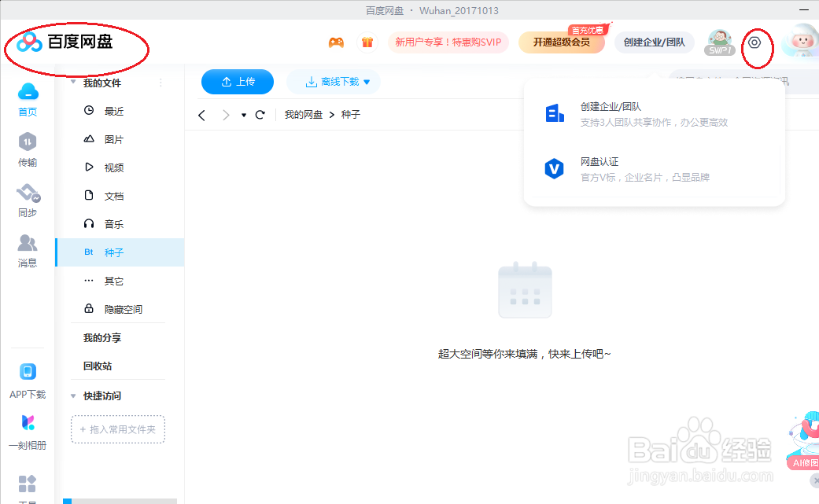
Task: Click the game controller icon
Action: tap(337, 42)
